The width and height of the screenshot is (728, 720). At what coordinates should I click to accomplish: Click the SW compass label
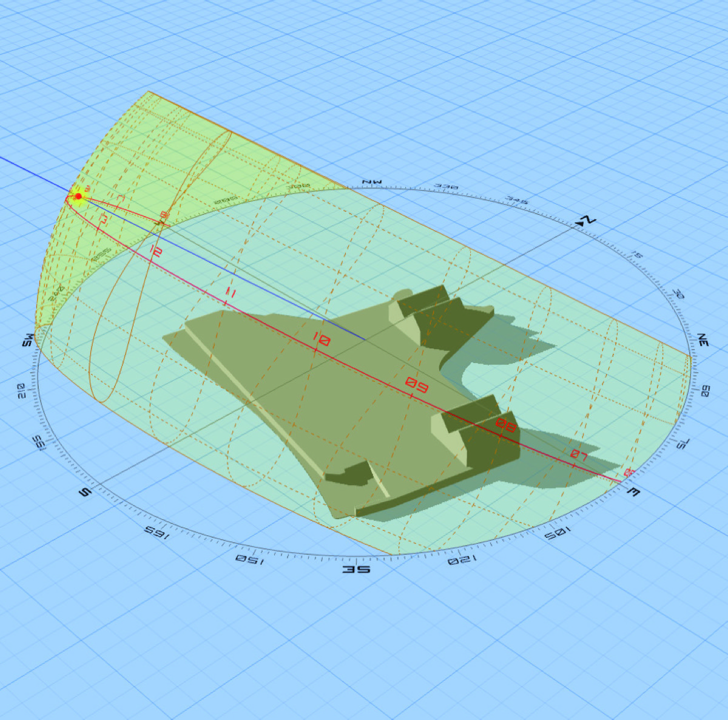pos(28,341)
